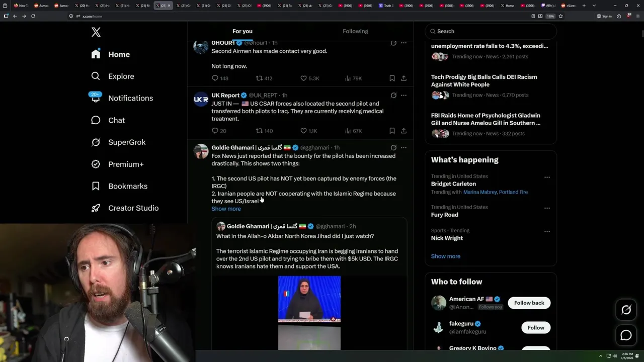View analytics on UK Report post
Screen dimensions: 644x362
pos(353,131)
